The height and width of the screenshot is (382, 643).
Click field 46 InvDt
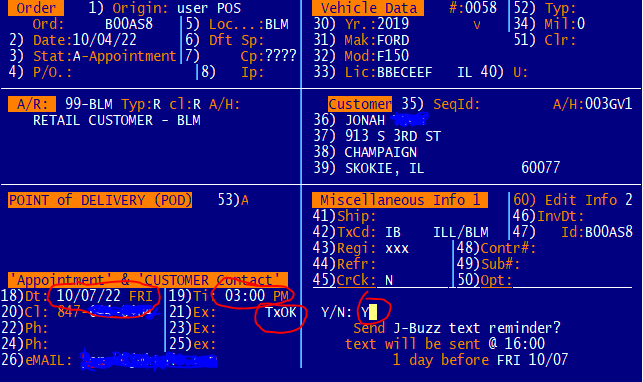[549, 216]
